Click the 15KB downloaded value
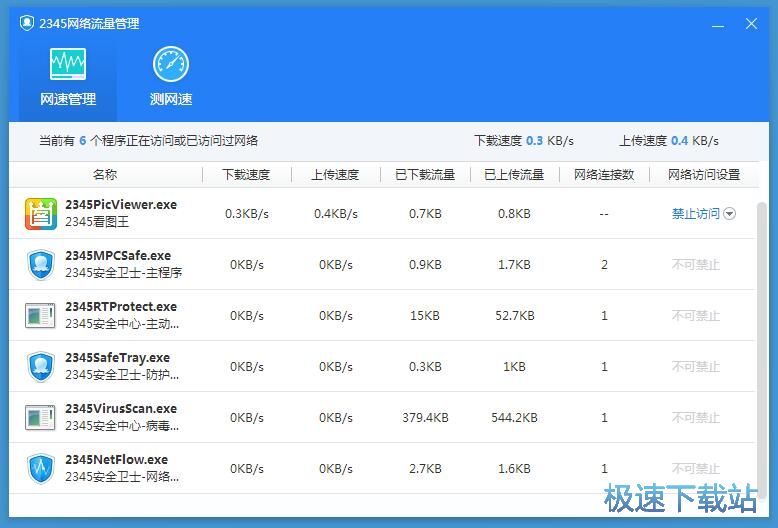778x528 pixels. (x=425, y=316)
